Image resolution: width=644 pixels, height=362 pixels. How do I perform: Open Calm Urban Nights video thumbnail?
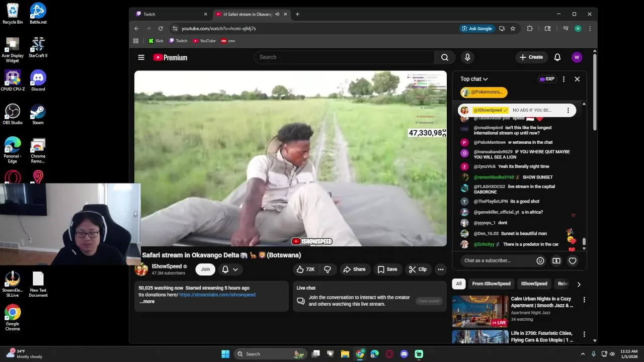480,311
